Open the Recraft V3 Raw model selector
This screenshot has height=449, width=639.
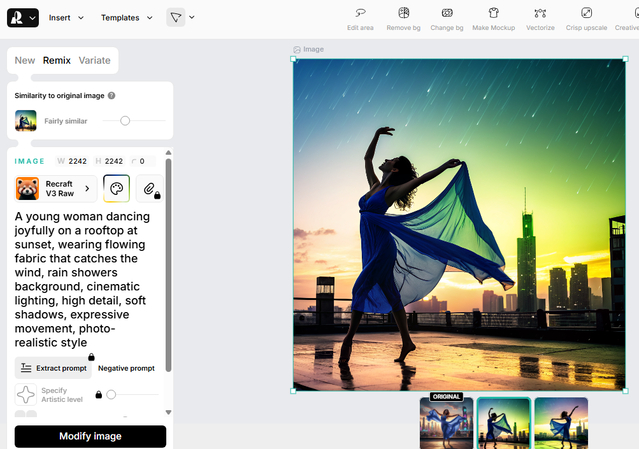[57, 188]
